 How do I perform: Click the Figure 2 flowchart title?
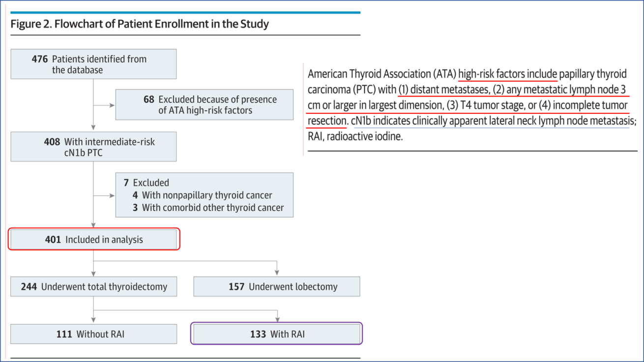coord(140,24)
